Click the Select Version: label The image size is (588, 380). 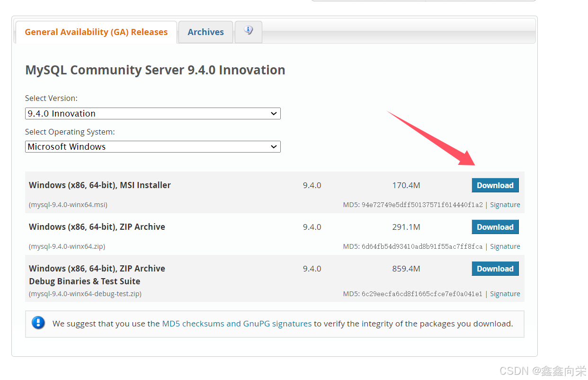tap(51, 99)
